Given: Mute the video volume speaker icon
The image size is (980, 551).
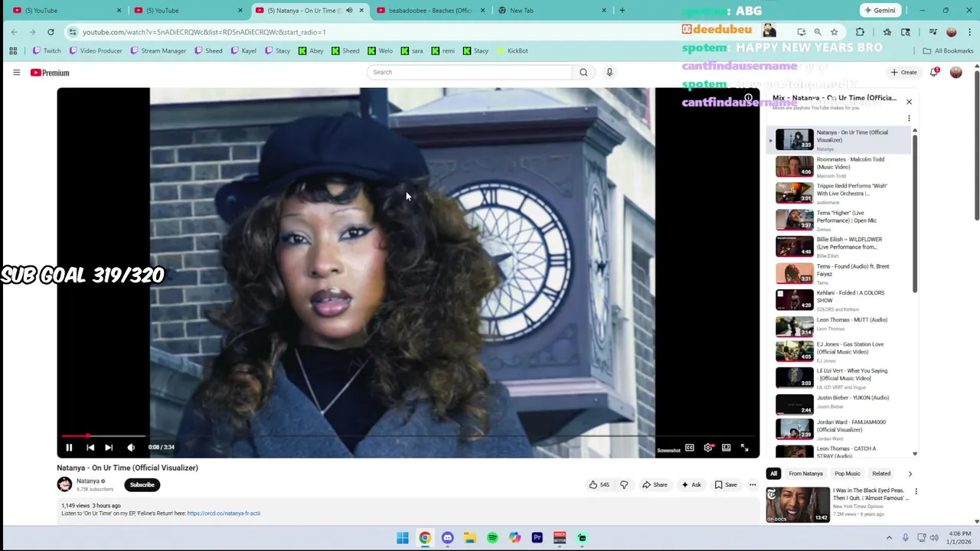Looking at the screenshot, I should pos(131,448).
